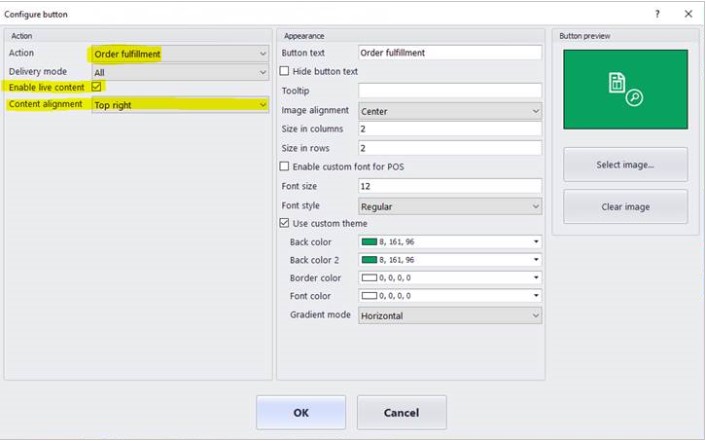Check the Hide button text checkbox
The width and height of the screenshot is (706, 441).
284,71
